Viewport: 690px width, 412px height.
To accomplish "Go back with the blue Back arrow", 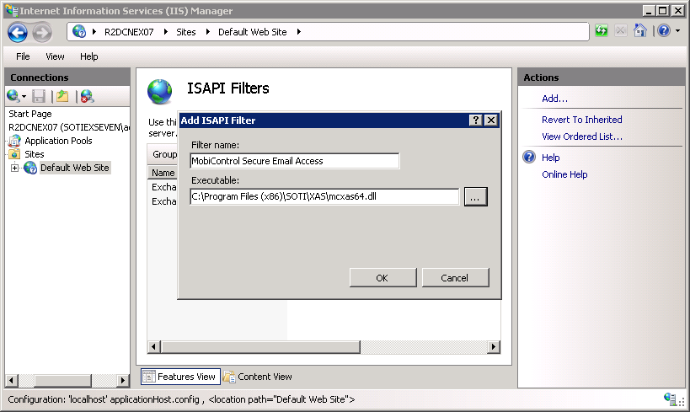I will [18, 33].
